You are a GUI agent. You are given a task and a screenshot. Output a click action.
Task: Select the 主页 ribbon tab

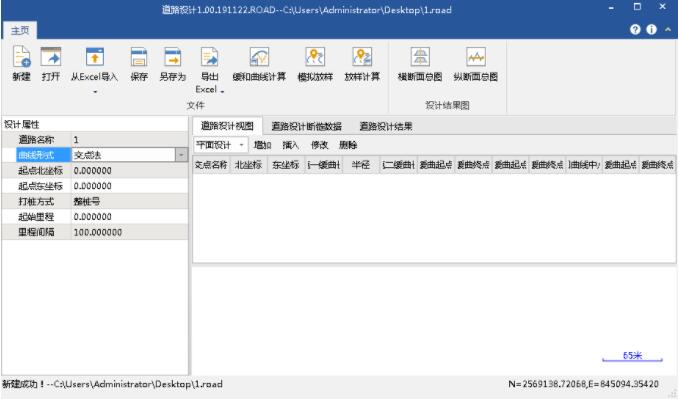(20, 31)
